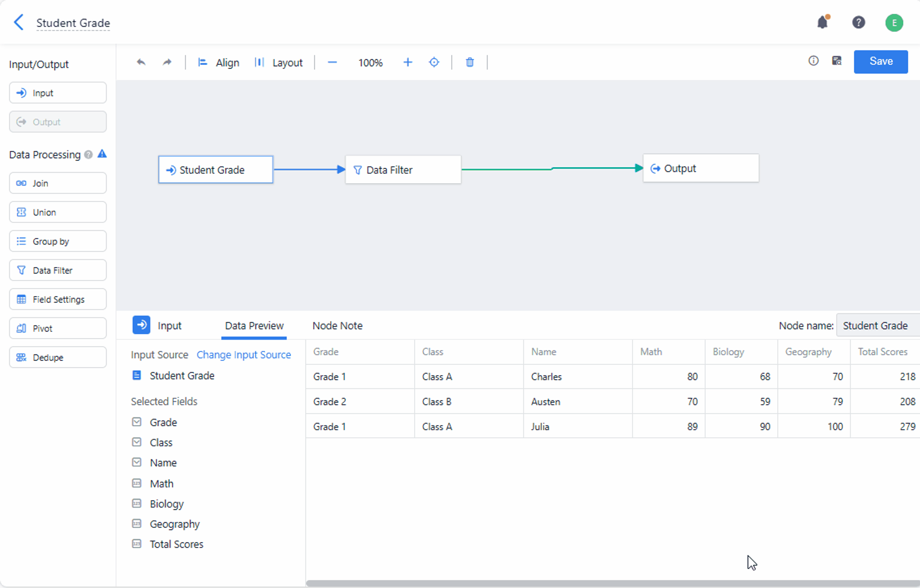This screenshot has height=588, width=920.
Task: Add a Data Filter node from sidebar
Action: [58, 270]
